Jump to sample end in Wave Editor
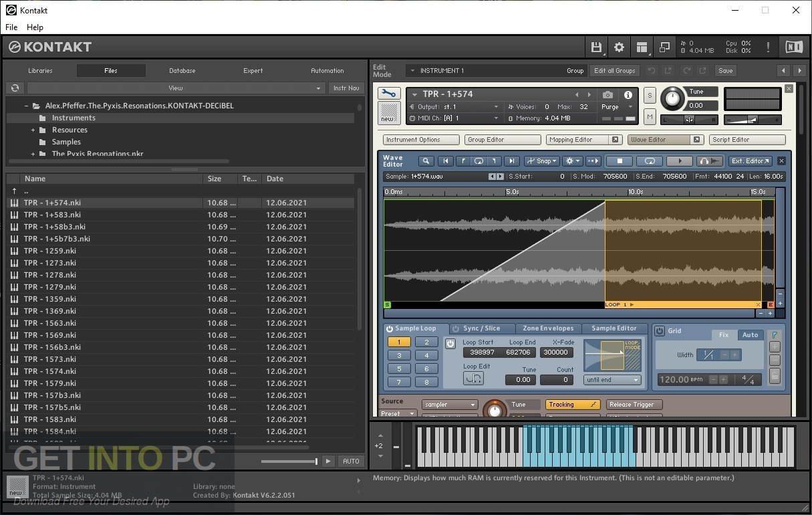The width and height of the screenshot is (812, 515). [512, 161]
